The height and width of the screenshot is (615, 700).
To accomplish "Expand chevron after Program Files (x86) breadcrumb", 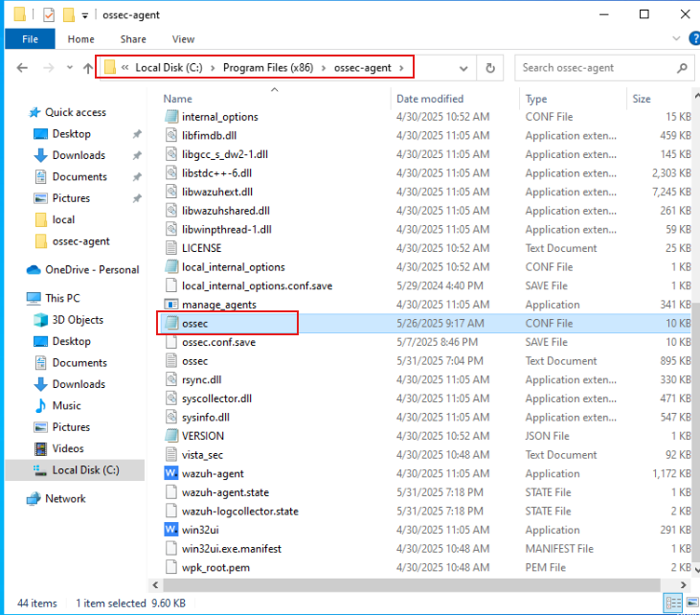I will pos(324,68).
